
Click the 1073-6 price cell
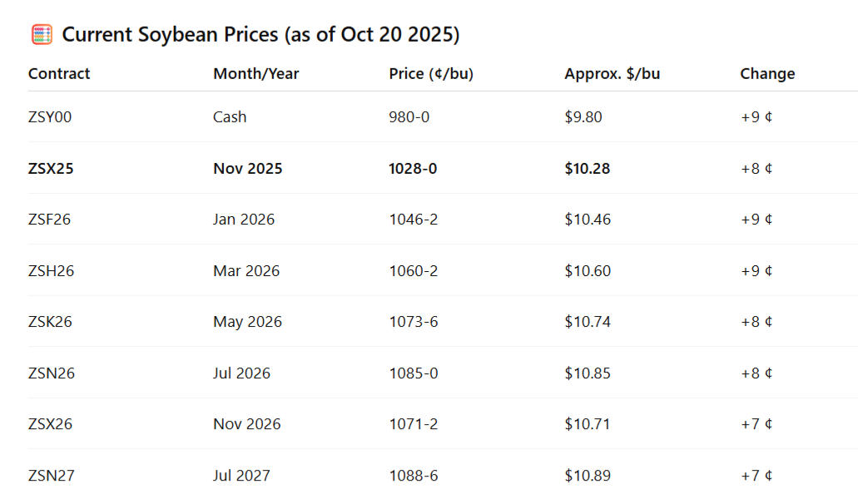point(413,322)
